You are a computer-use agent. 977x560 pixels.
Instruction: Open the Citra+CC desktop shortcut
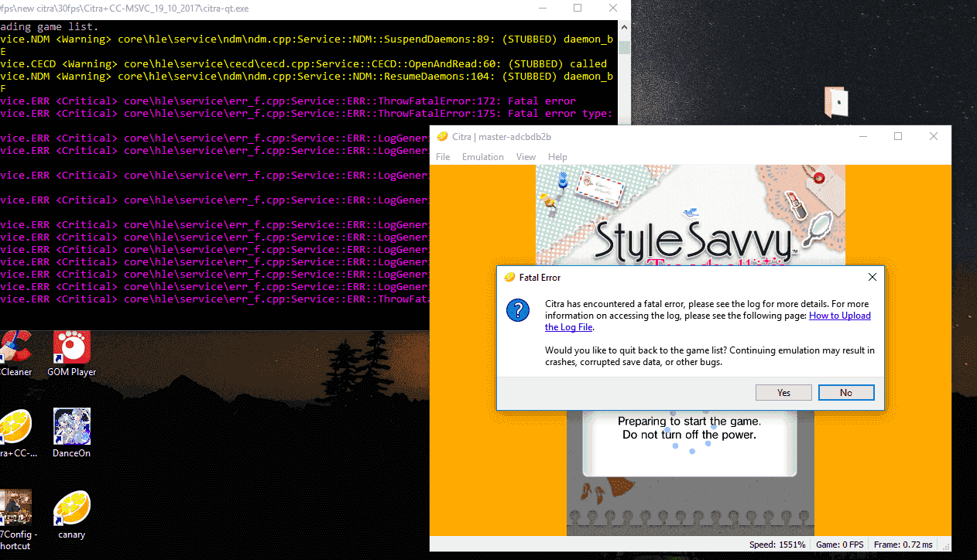click(x=15, y=433)
